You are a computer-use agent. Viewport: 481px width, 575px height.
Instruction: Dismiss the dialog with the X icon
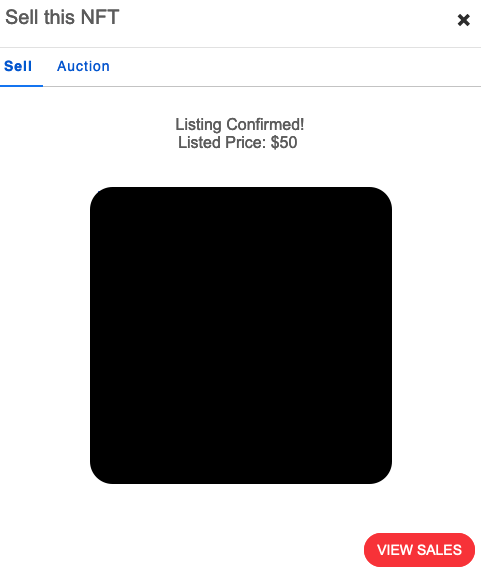(463, 20)
